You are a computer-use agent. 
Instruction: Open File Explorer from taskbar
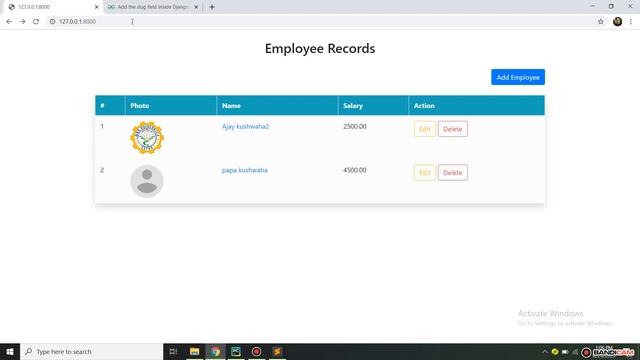coord(194,351)
